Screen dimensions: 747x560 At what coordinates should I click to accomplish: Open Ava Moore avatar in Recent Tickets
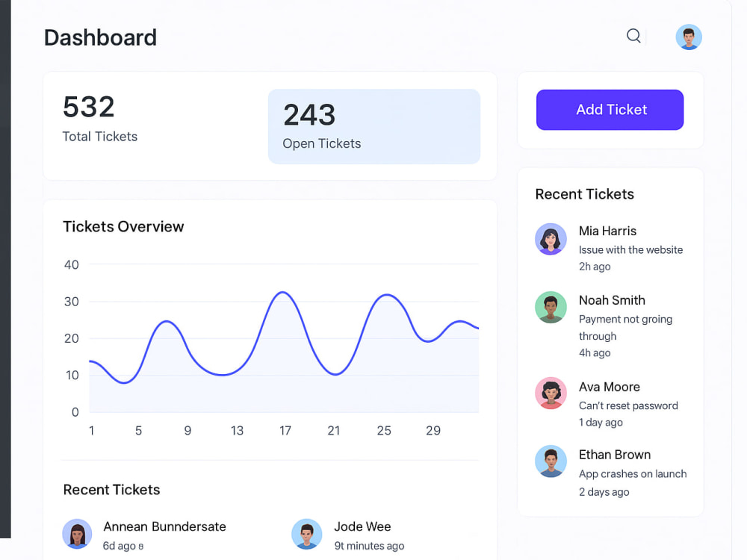click(551, 393)
